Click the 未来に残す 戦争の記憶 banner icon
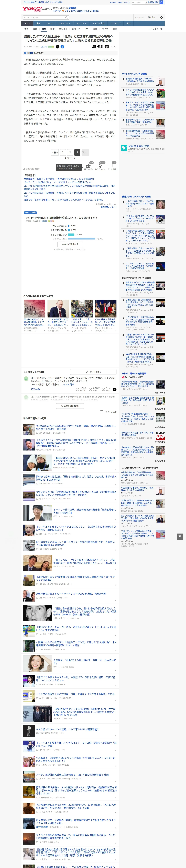Image resolution: width=186 pixels, height=868 pixels. [x=124, y=148]
